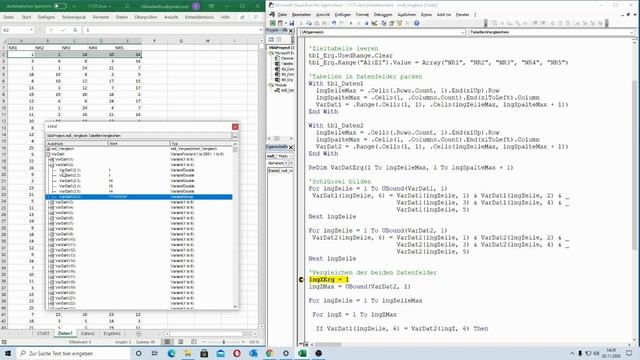
Task: Click the blue Help icon in VBA toolbar
Action: (416, 23)
